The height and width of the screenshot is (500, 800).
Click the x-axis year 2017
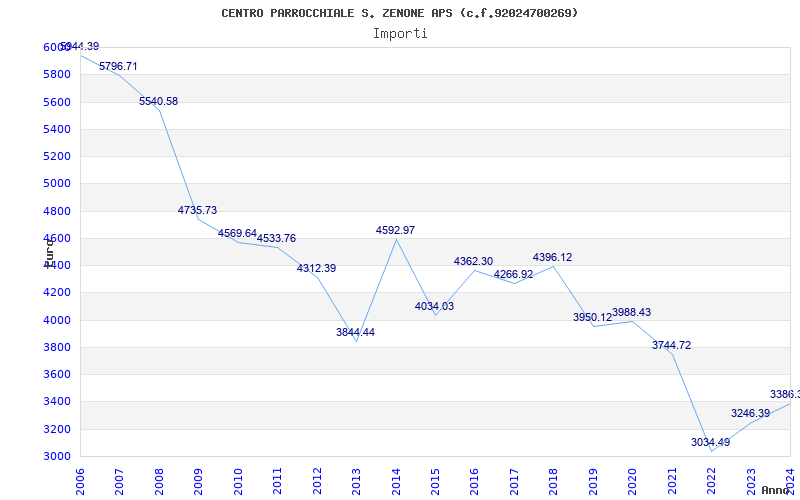(x=514, y=482)
